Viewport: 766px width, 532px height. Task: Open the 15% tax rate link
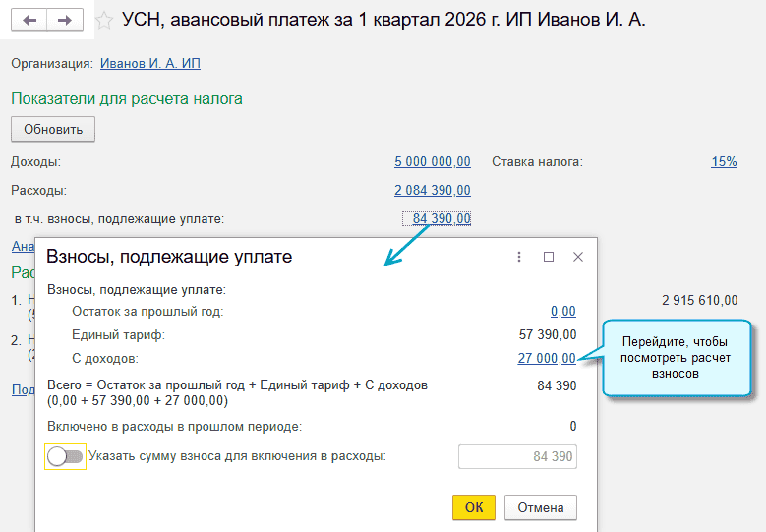[x=724, y=161]
